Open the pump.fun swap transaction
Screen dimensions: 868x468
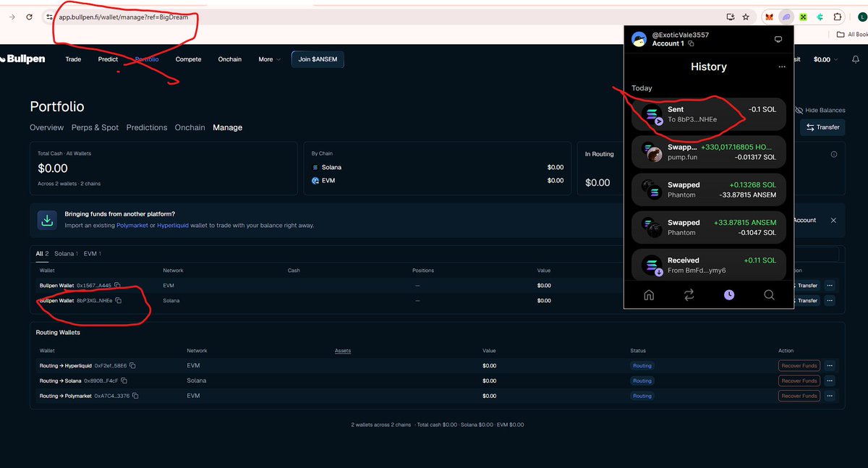[708, 152]
